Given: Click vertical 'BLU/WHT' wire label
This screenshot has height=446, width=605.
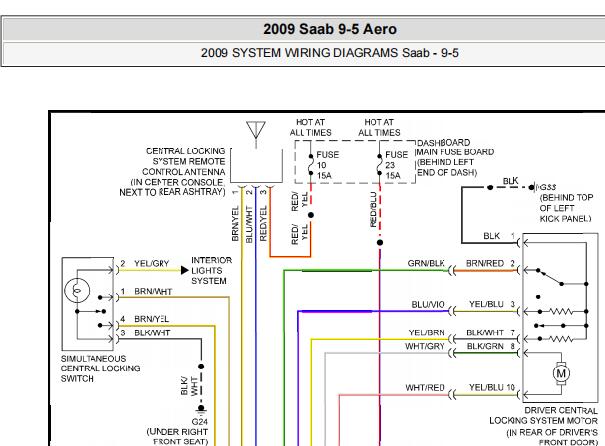Looking at the screenshot, I should 249,224.
